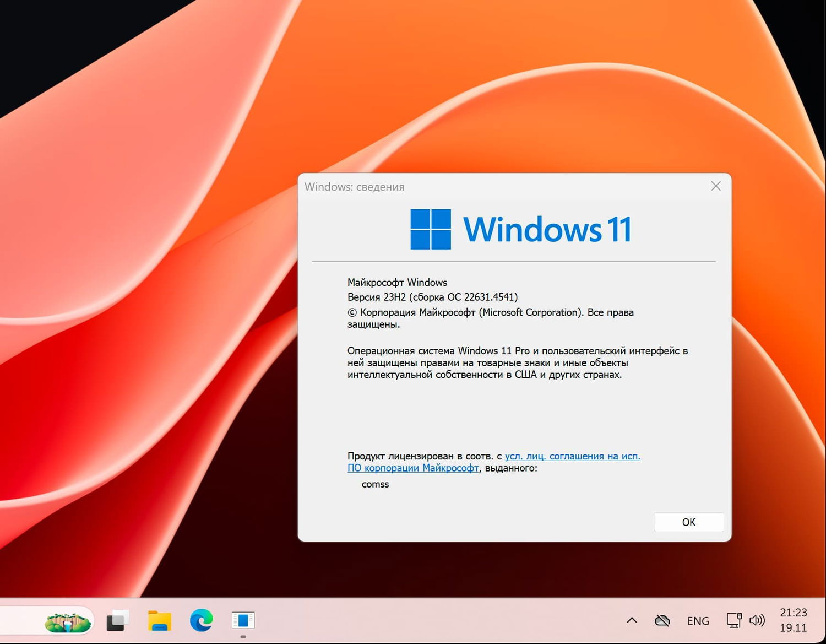Open the license agreement hyperlink

(x=573, y=456)
